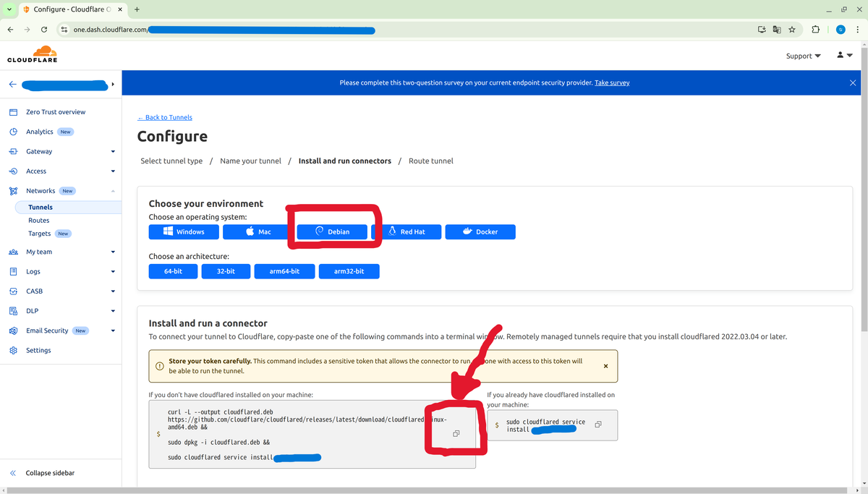Reload the browser page

pyautogui.click(x=44, y=30)
